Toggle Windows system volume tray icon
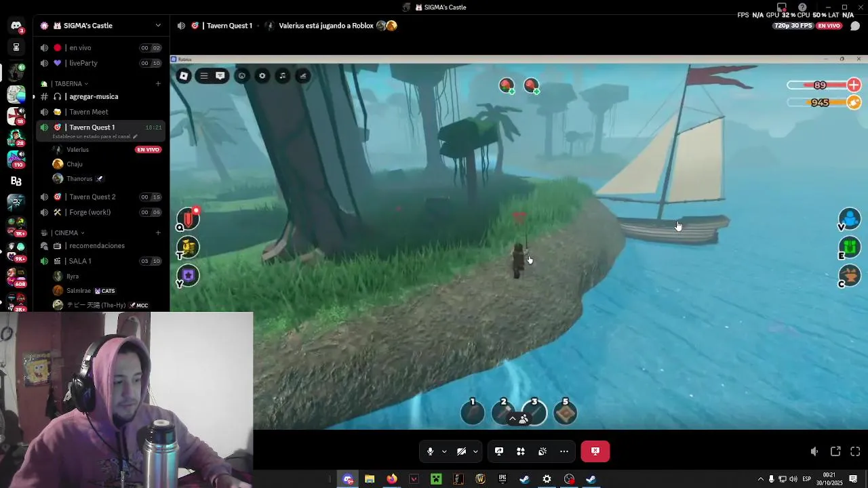This screenshot has height=488, width=868. click(793, 479)
